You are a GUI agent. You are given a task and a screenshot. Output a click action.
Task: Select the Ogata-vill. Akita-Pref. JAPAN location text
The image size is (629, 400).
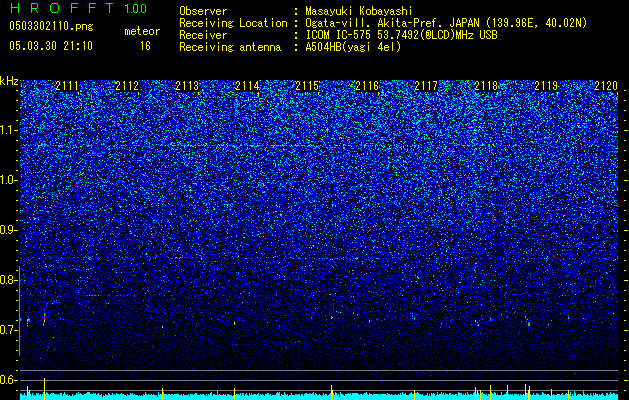point(446,23)
